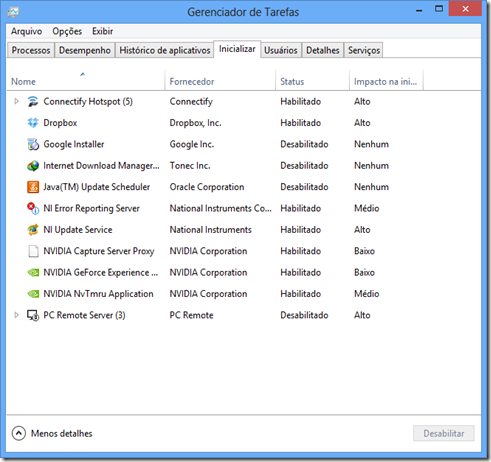Click the Dropbox icon in startup list
Screen dimensions: 491x462
click(x=33, y=123)
